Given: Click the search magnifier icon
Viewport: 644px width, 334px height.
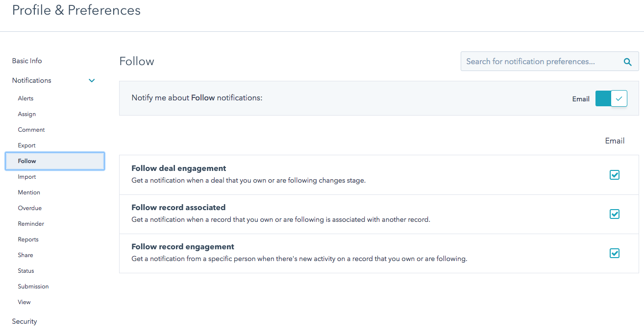Looking at the screenshot, I should pyautogui.click(x=628, y=62).
